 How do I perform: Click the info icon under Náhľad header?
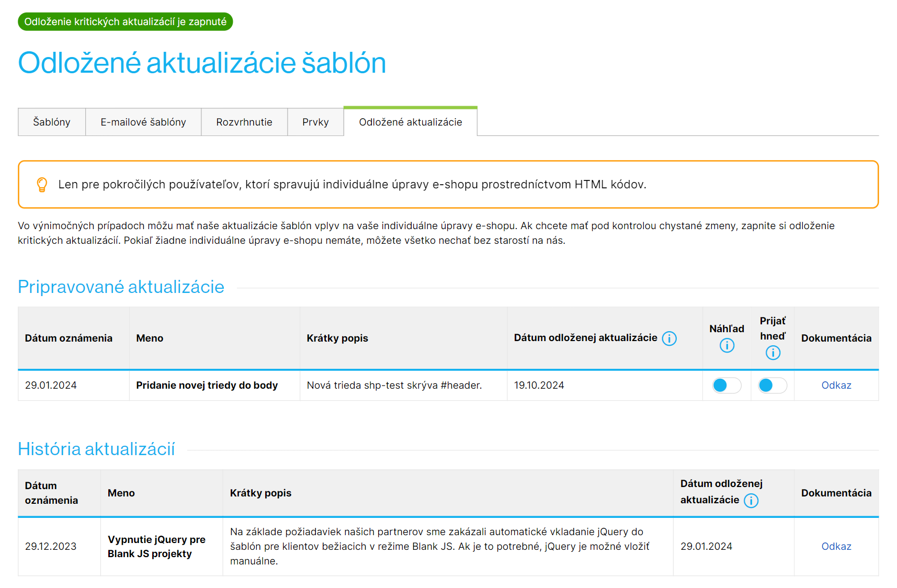pyautogui.click(x=726, y=345)
